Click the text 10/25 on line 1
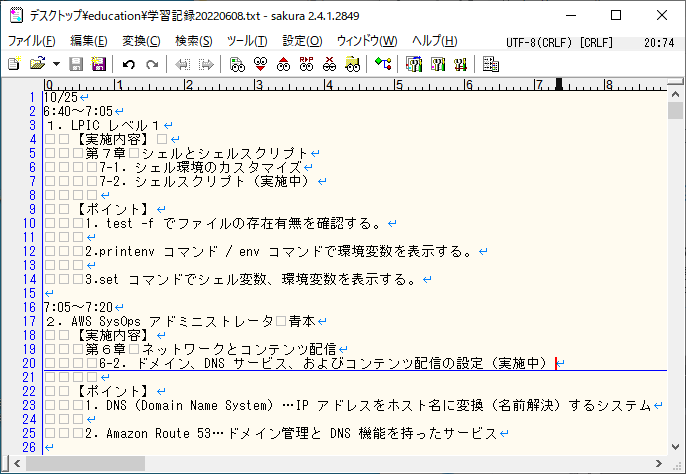This screenshot has height=474, width=686. tap(61, 97)
